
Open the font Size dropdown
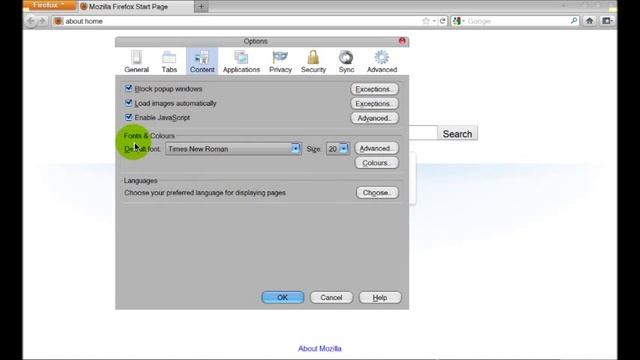[338, 149]
